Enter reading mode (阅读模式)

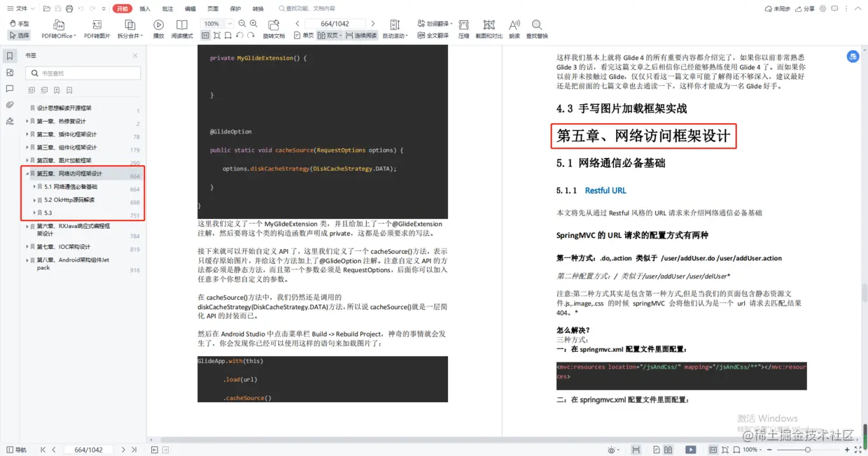pyautogui.click(x=182, y=29)
